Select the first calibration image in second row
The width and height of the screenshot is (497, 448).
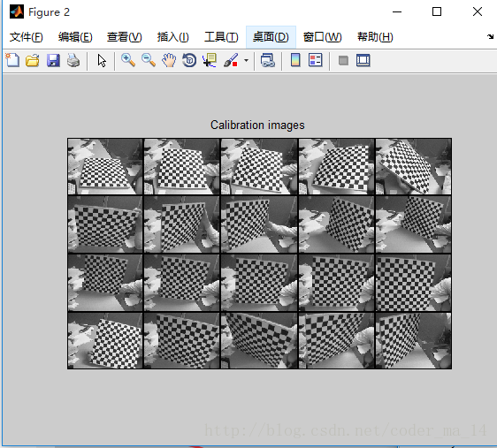click(105, 224)
